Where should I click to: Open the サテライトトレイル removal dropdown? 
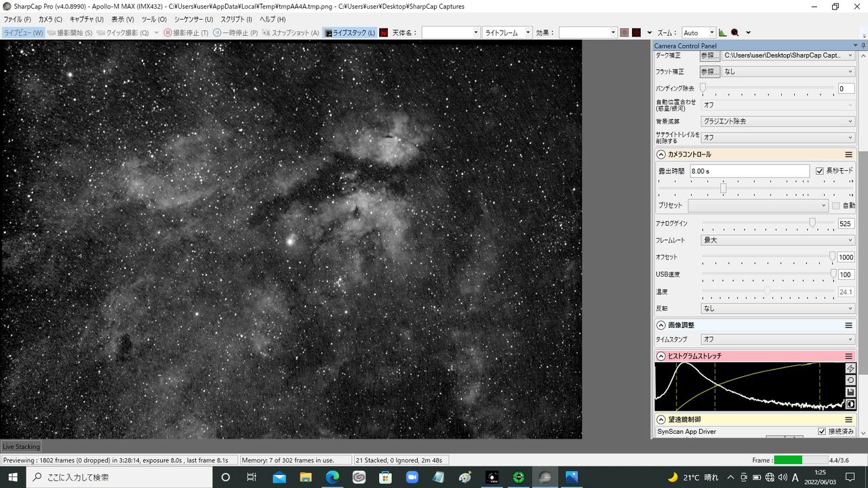tap(778, 138)
